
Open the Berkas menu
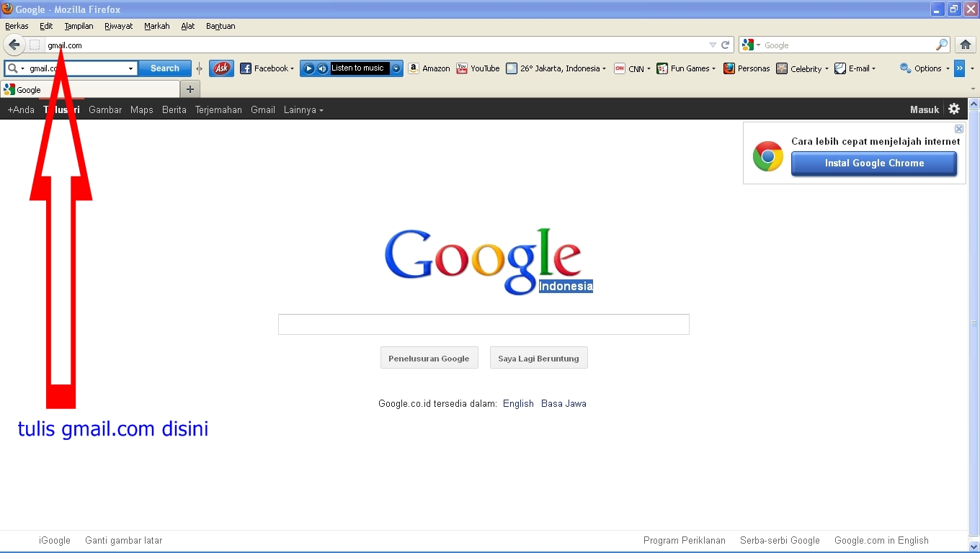(17, 26)
